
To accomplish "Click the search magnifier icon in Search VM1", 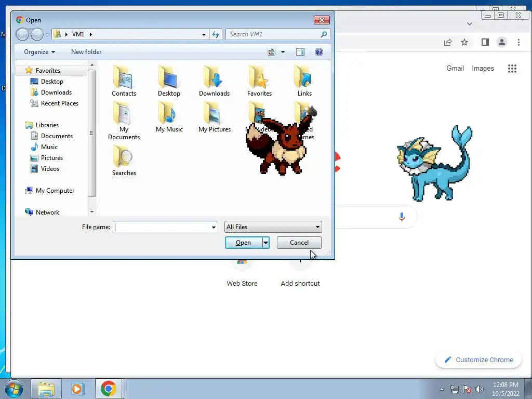I will pyautogui.click(x=324, y=34).
